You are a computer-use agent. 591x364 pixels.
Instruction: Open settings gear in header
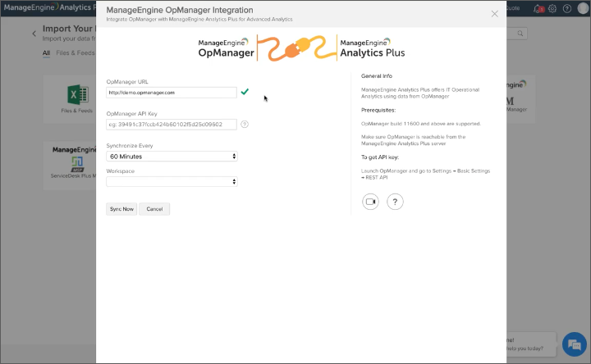552,9
